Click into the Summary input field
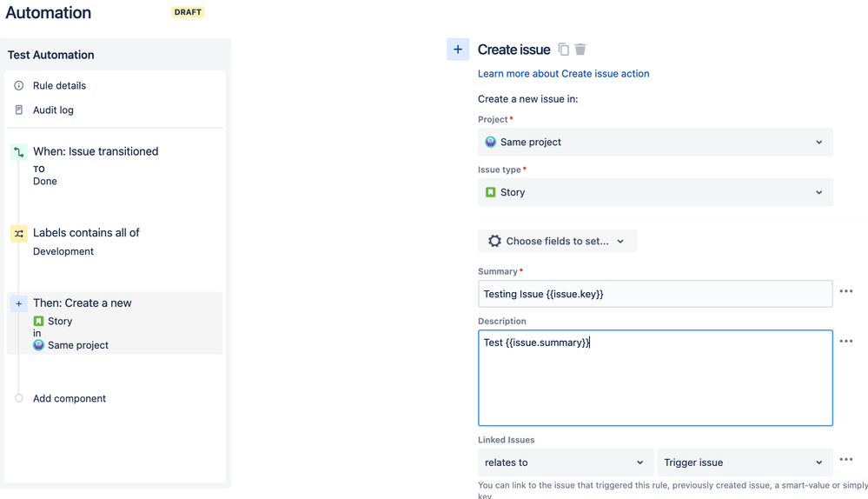 pyautogui.click(x=655, y=294)
